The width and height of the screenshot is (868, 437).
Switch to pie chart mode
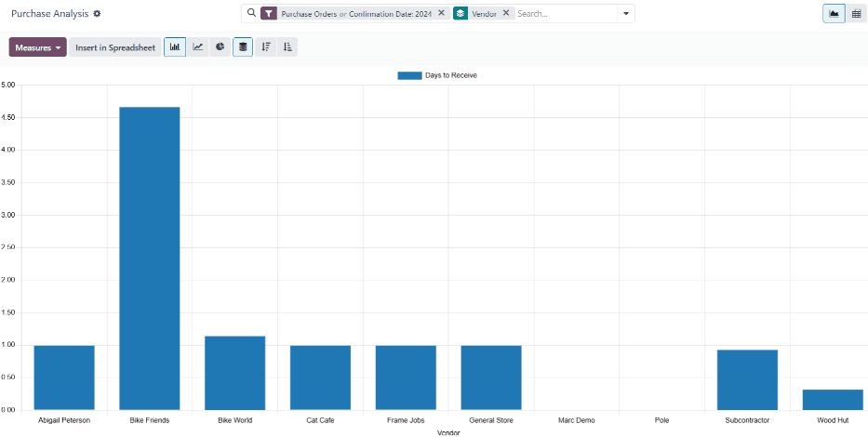point(220,46)
